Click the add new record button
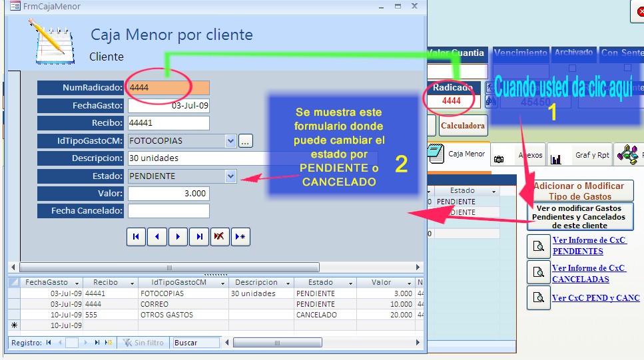 240,236
